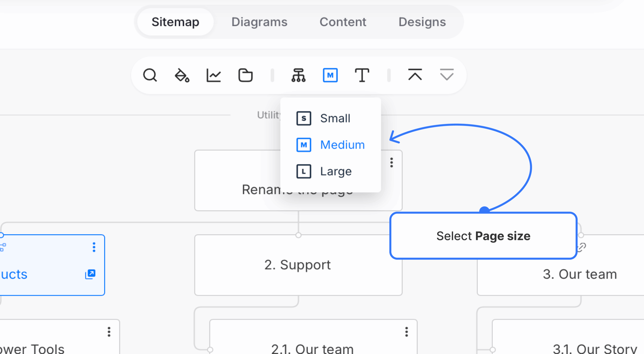Open three-dot menu on the selected Products card
Screen dimensions: 644x354
pos(94,247)
